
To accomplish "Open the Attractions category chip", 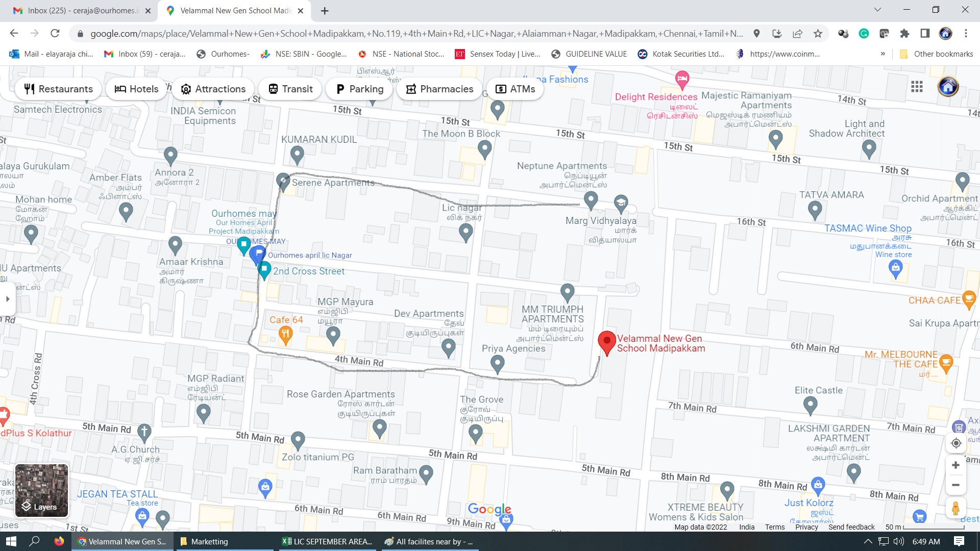I will [x=213, y=89].
